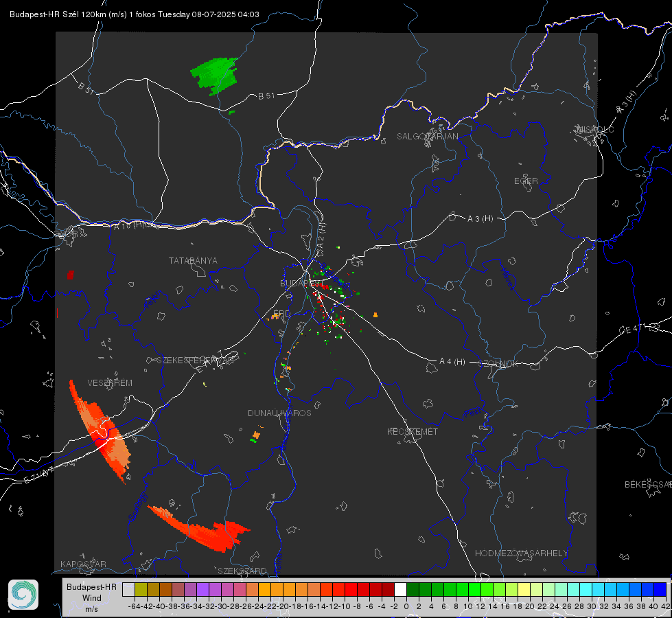The image size is (672, 618).
Task: Click the Somogy county label
Action: pyautogui.click(x=138, y=507)
